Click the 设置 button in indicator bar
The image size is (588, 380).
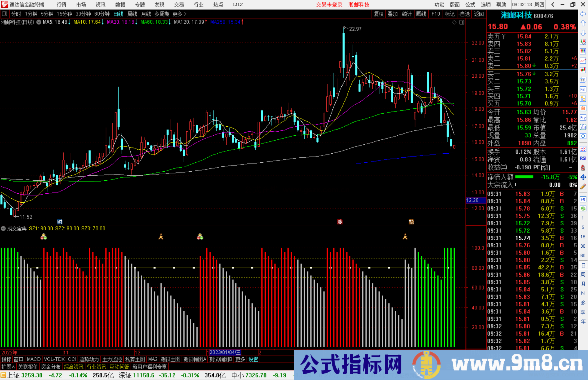tap(253, 359)
